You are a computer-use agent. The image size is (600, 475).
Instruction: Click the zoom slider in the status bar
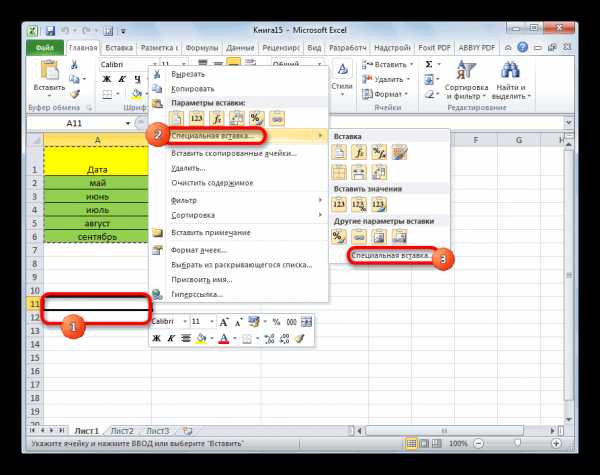coord(517,444)
